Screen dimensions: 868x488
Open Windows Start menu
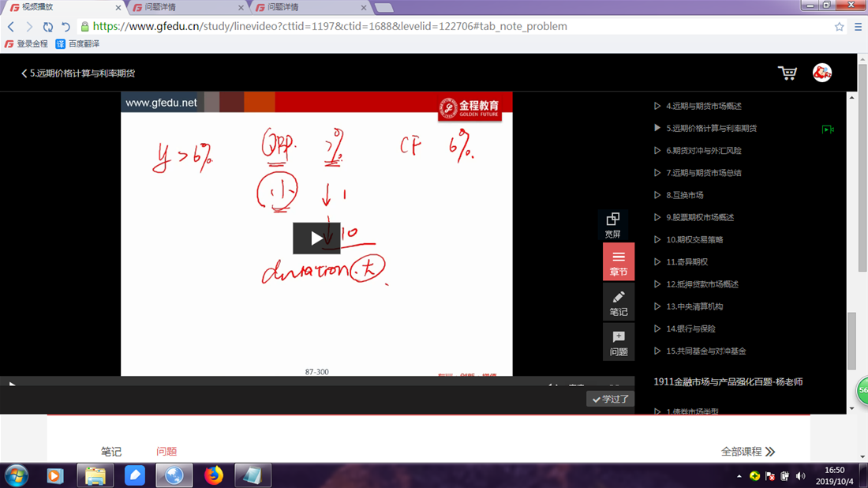tap(17, 476)
